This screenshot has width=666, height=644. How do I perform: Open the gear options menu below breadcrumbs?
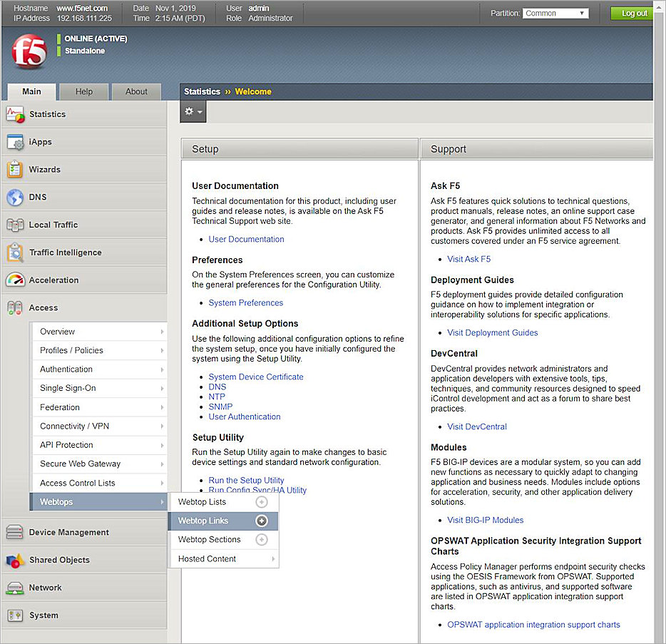click(x=193, y=111)
